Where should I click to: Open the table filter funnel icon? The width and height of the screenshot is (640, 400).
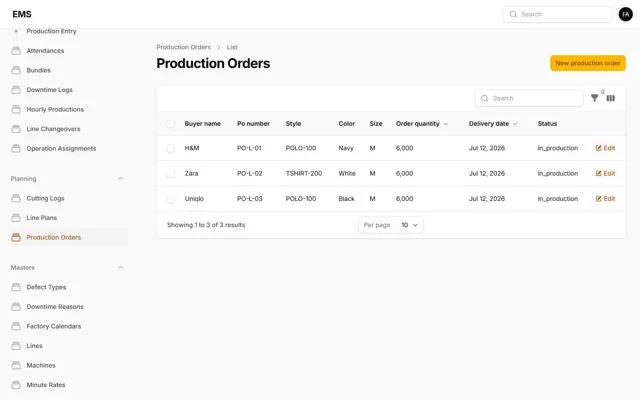click(x=595, y=98)
